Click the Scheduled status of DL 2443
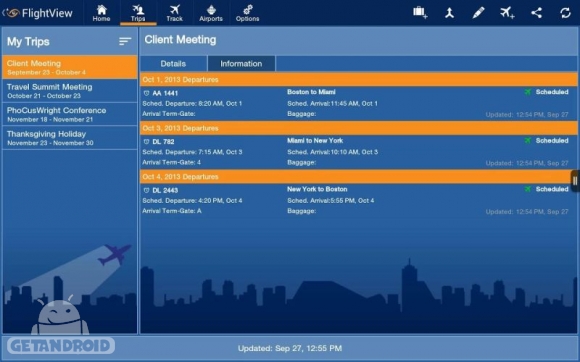The height and width of the screenshot is (362, 580). tap(552, 189)
